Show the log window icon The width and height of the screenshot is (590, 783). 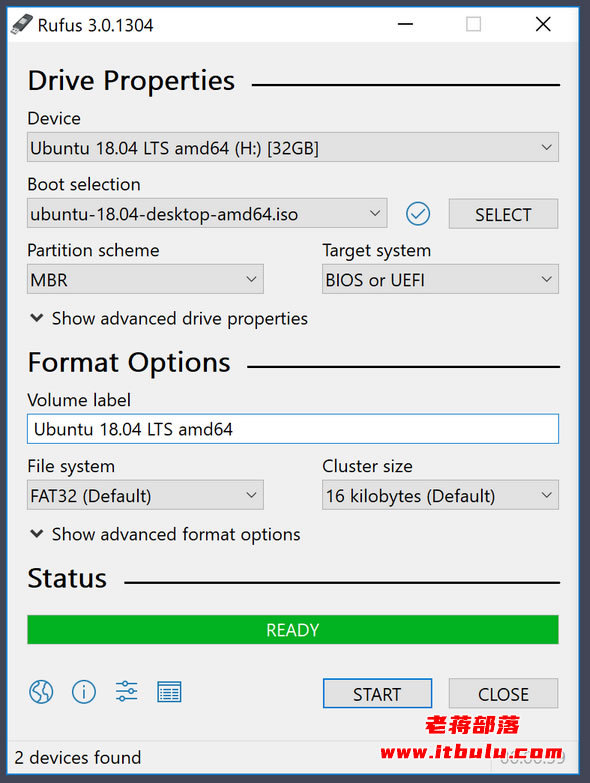pos(169,692)
